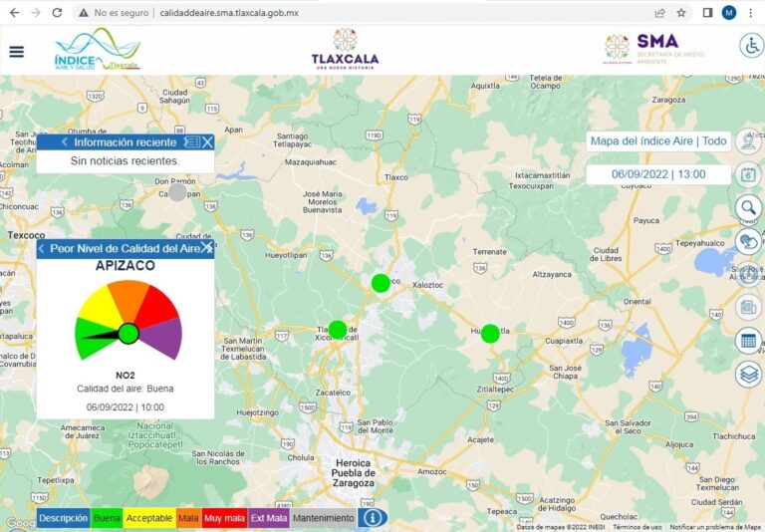Open the data table grid icon
This screenshot has height=532, width=765.
point(748,341)
